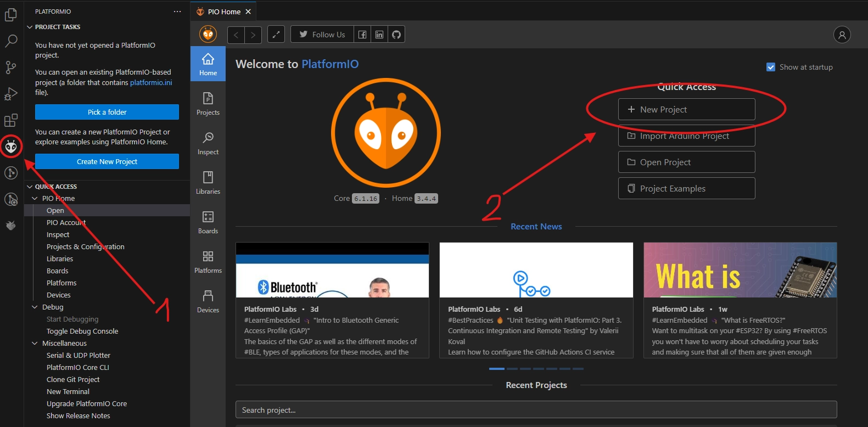Viewport: 868px width, 427px height.
Task: Click the GitHub icon in PIO toolbar
Action: pos(396,35)
